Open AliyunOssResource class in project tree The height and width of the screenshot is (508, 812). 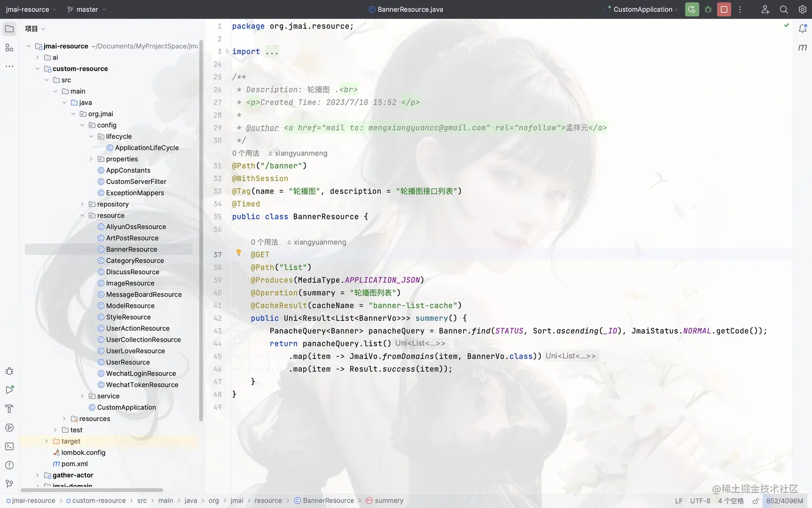(136, 227)
